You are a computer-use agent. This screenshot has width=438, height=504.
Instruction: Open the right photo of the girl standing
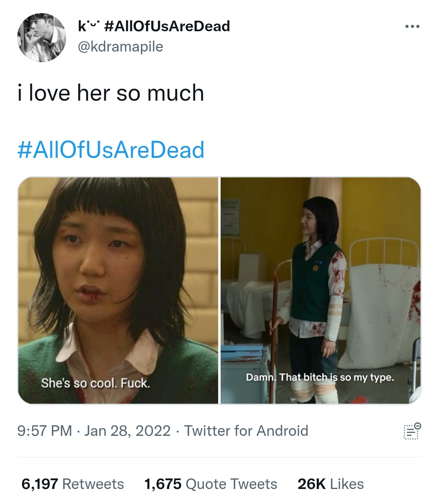(x=321, y=291)
